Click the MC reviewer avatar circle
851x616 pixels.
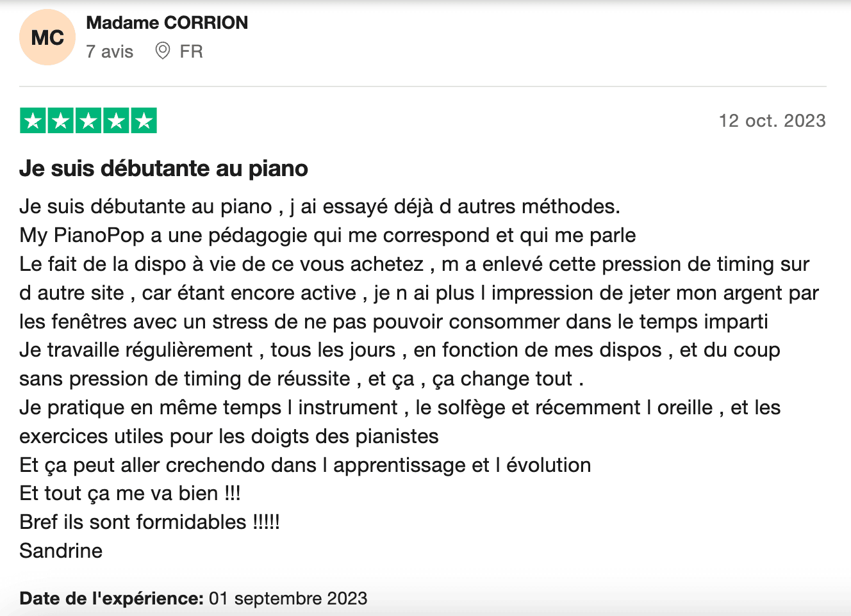coord(47,38)
